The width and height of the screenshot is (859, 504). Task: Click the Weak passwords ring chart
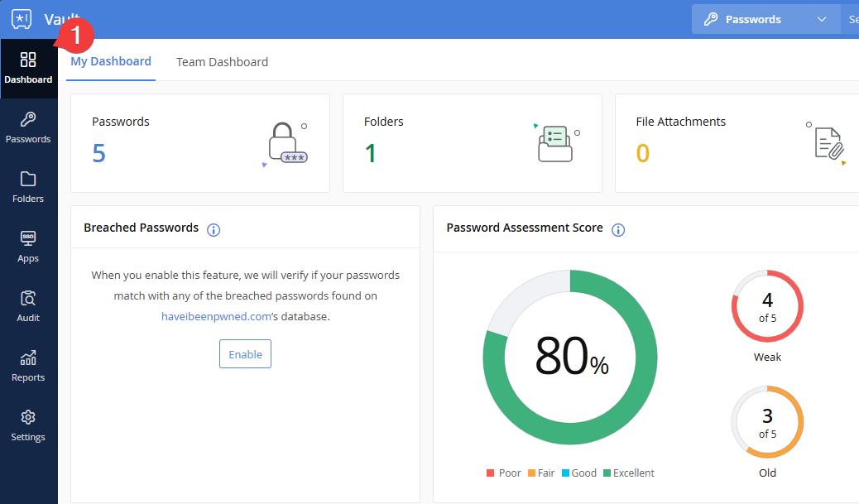coord(767,306)
